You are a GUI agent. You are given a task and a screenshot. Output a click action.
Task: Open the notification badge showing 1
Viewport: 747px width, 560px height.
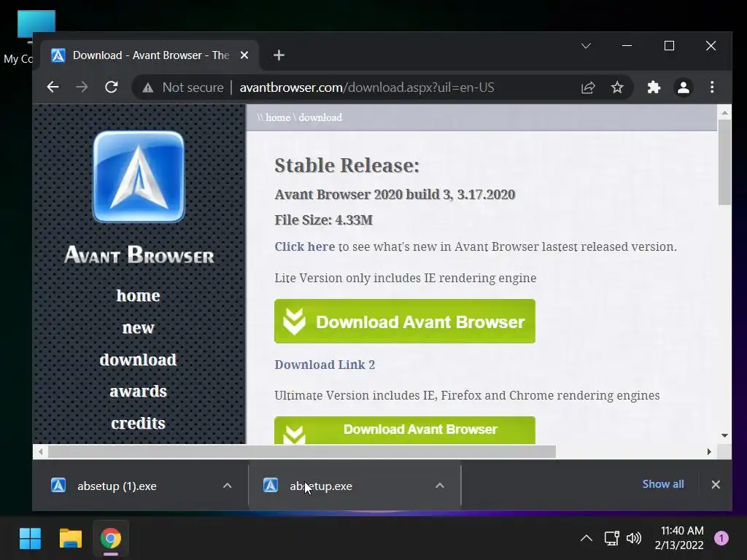(721, 538)
